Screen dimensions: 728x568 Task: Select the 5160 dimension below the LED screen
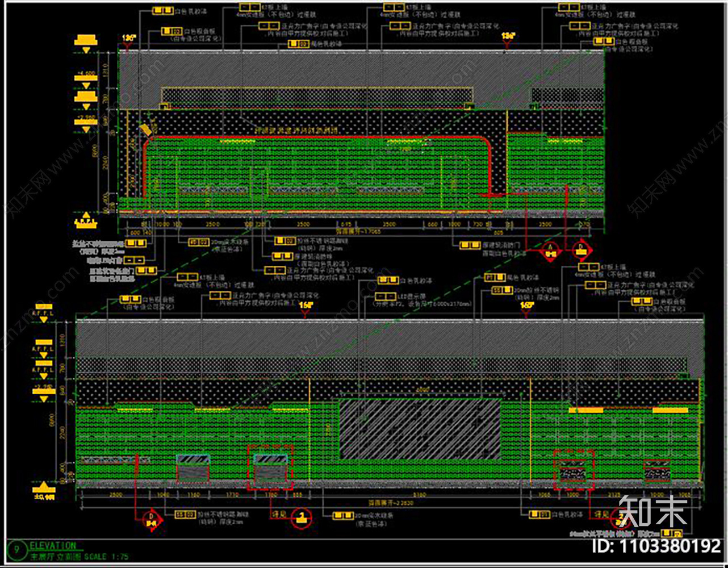[x=420, y=495]
